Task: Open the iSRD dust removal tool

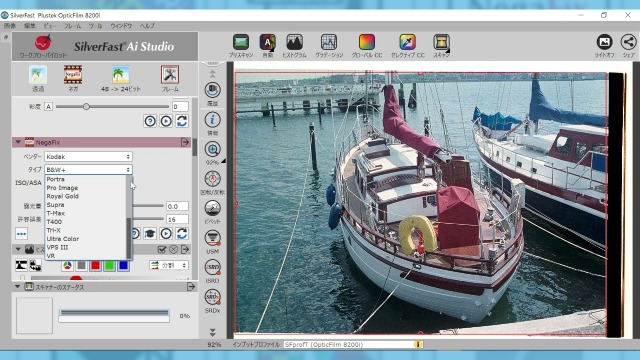Action: tap(212, 267)
